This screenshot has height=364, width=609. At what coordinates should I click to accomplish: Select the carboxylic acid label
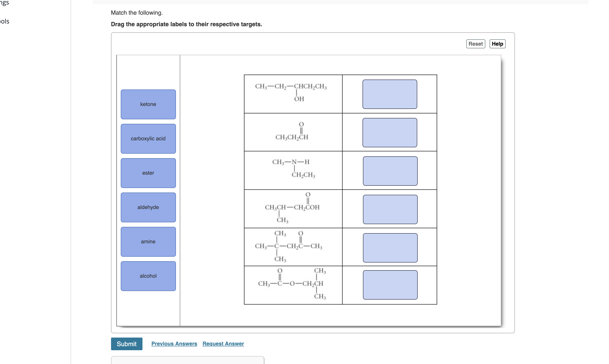click(x=148, y=138)
